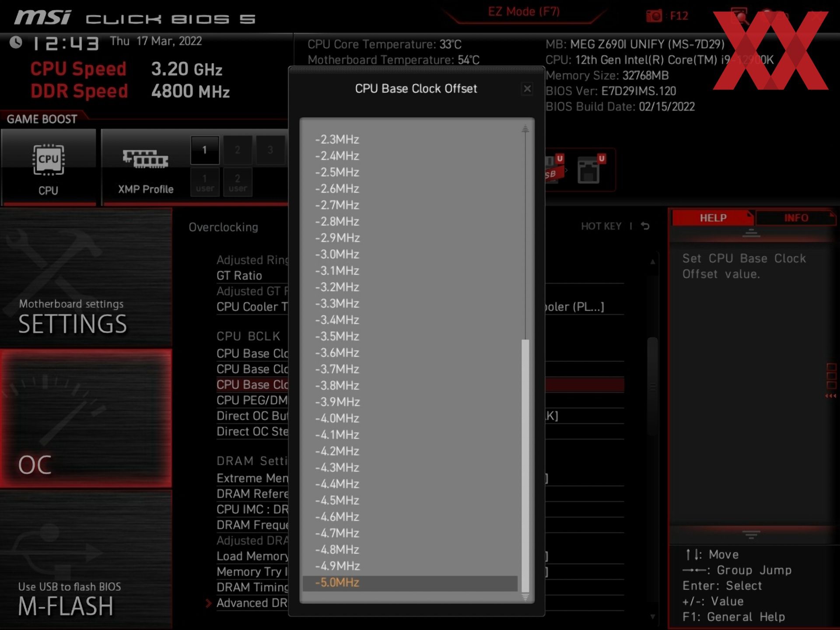Viewport: 840px width, 630px height.
Task: Select -3.8MHz offset value
Action: (337, 385)
